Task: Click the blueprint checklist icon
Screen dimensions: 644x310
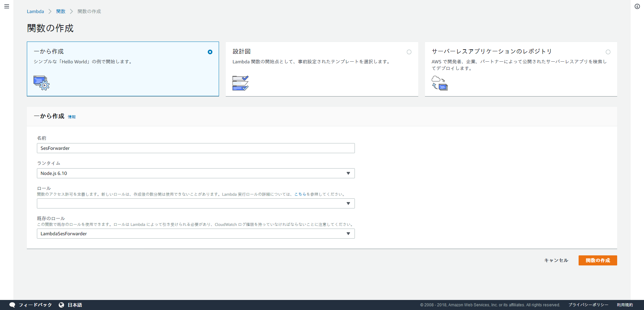Action: point(240,83)
